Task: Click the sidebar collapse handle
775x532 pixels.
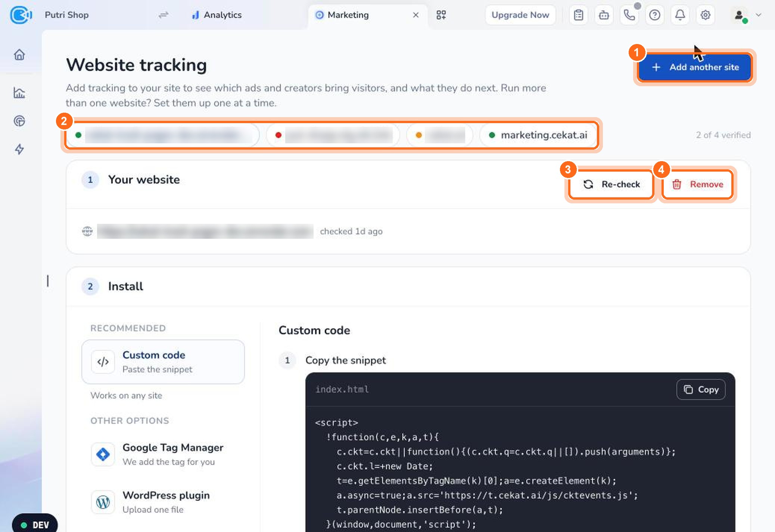Action: point(48,281)
